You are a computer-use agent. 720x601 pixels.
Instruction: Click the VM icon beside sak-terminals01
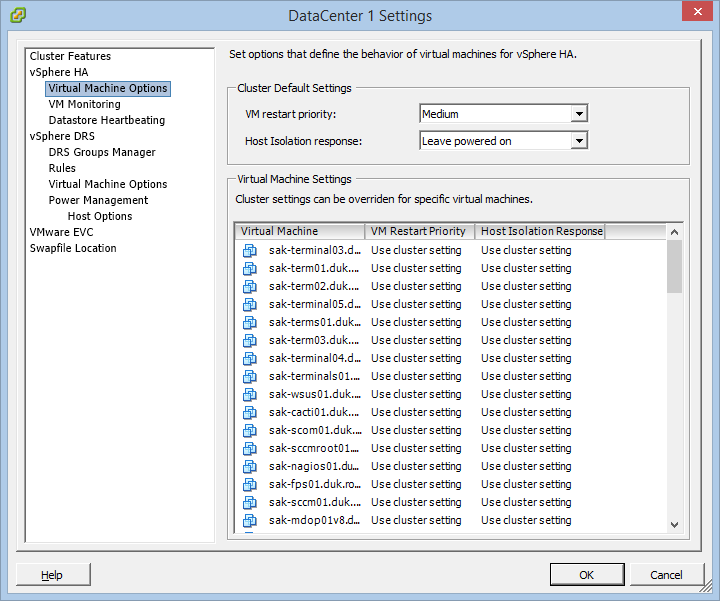tap(249, 376)
